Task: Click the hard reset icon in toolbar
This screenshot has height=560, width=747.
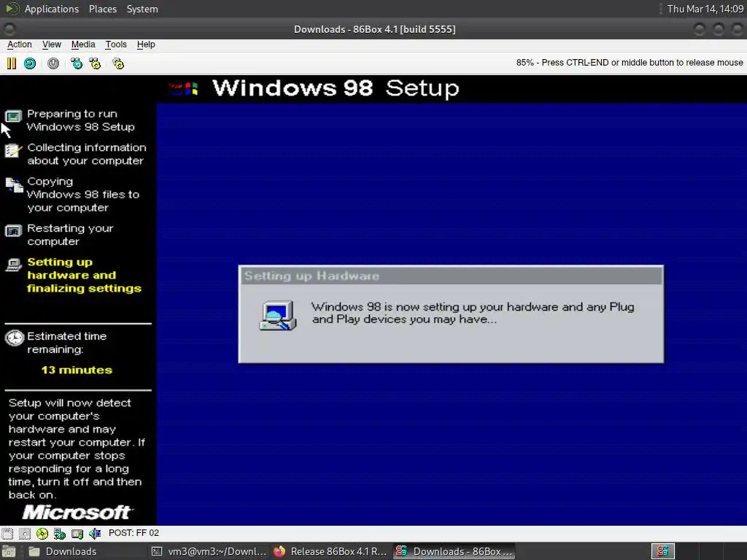Action: (30, 63)
